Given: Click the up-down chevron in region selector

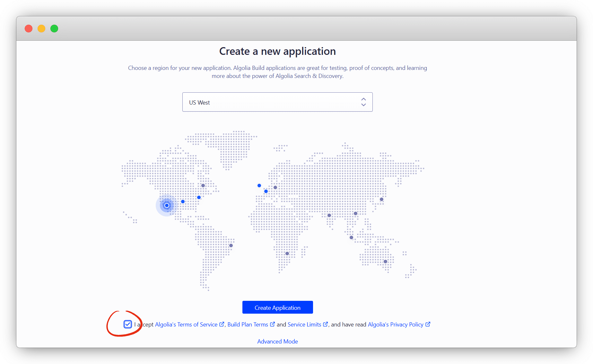Looking at the screenshot, I should pos(363,102).
